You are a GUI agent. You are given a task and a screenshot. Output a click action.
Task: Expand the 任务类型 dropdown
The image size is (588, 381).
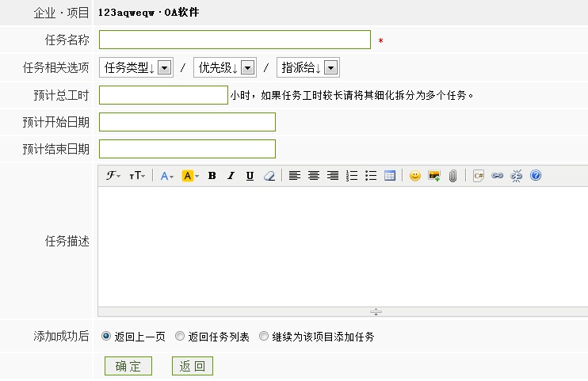point(136,67)
